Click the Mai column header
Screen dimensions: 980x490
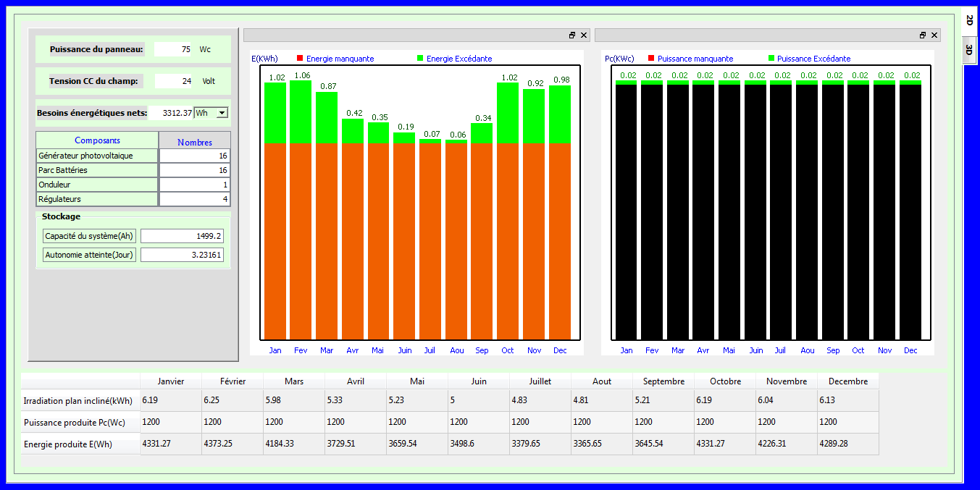[417, 381]
